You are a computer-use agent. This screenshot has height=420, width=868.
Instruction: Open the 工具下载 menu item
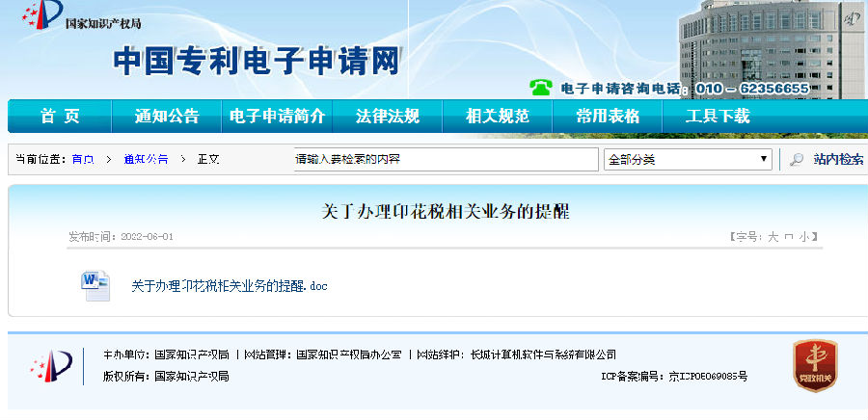[717, 117]
